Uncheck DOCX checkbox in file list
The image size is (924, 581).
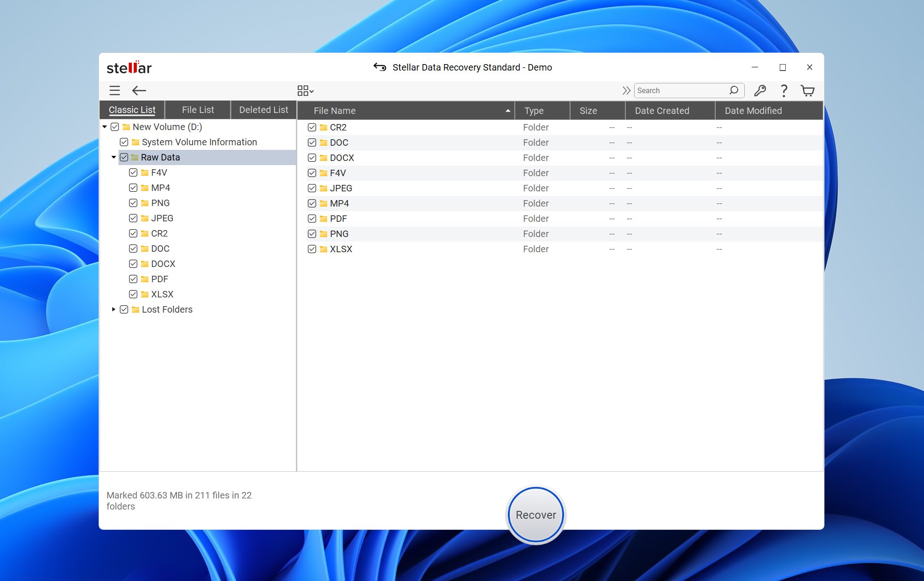[312, 158]
